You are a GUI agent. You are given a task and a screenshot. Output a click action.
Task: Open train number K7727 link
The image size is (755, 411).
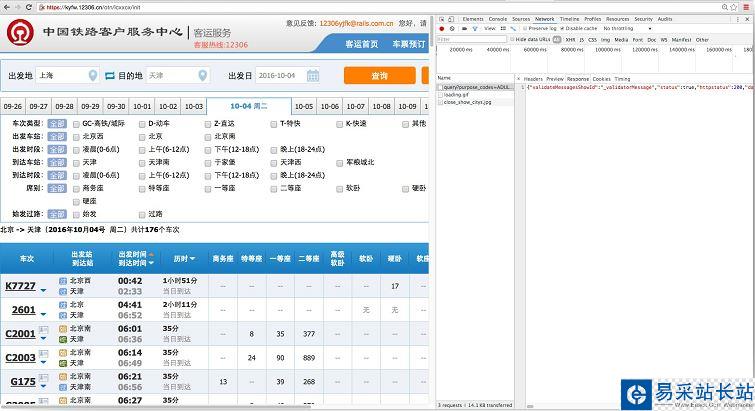[x=20, y=286]
